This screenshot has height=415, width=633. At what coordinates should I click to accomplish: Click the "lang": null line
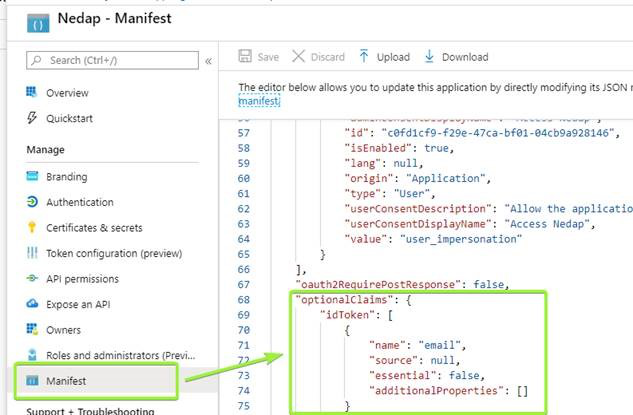(x=384, y=163)
